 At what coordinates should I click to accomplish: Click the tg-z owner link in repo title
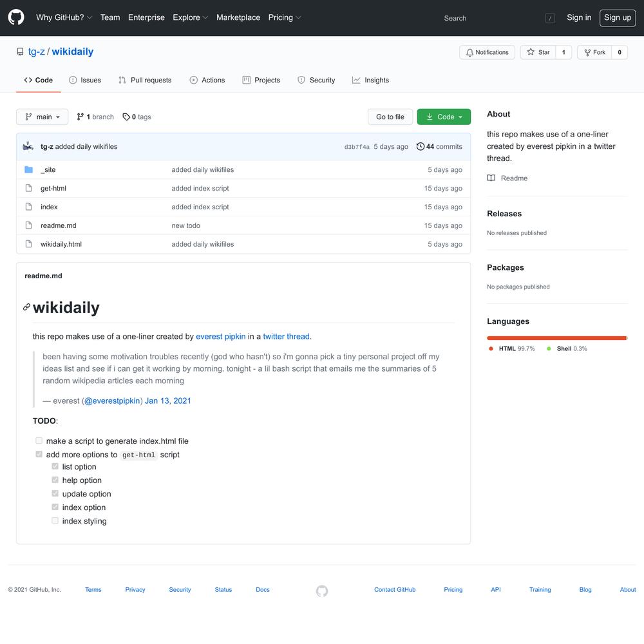[36, 52]
